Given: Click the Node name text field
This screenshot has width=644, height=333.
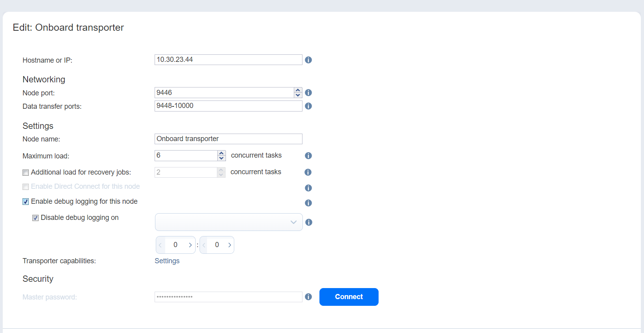Looking at the screenshot, I should click(228, 139).
